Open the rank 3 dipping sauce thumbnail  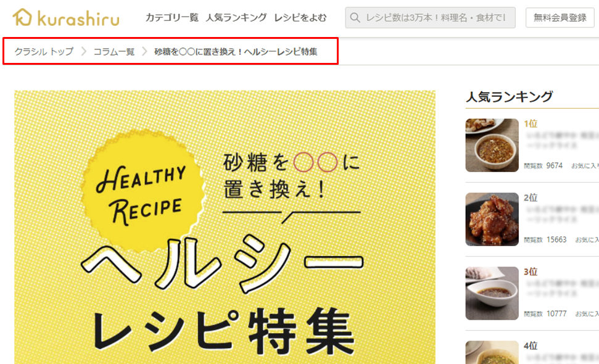pyautogui.click(x=492, y=293)
